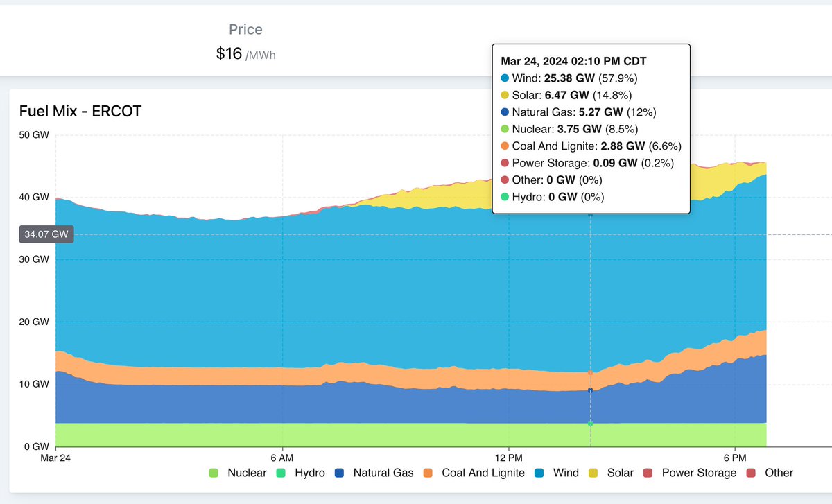Click the blue Wind dot in the tooltip

[504, 78]
